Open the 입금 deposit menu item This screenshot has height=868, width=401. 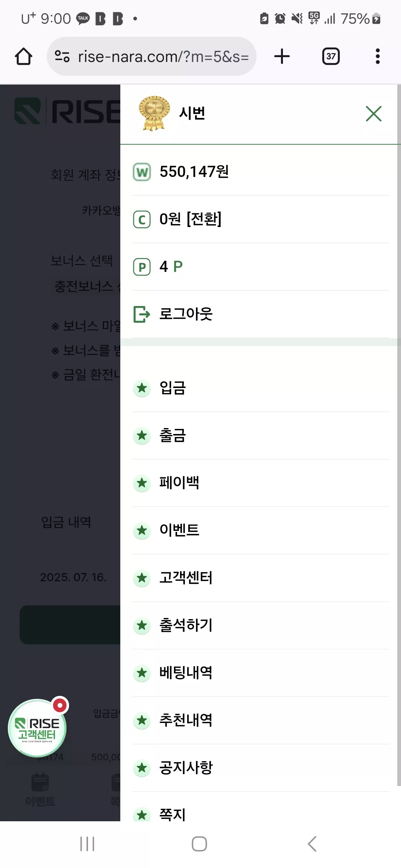click(x=261, y=388)
